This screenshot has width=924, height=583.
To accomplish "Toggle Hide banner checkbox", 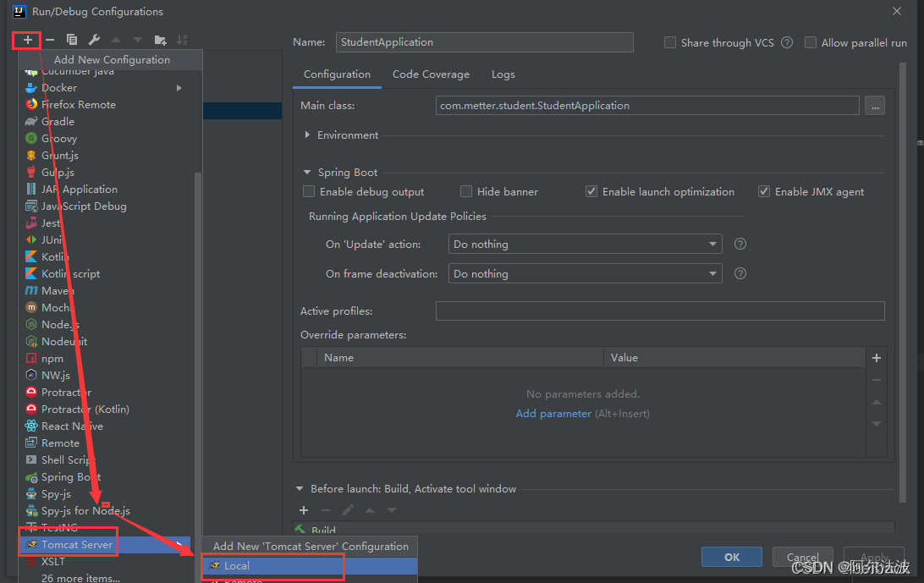I will tap(466, 191).
